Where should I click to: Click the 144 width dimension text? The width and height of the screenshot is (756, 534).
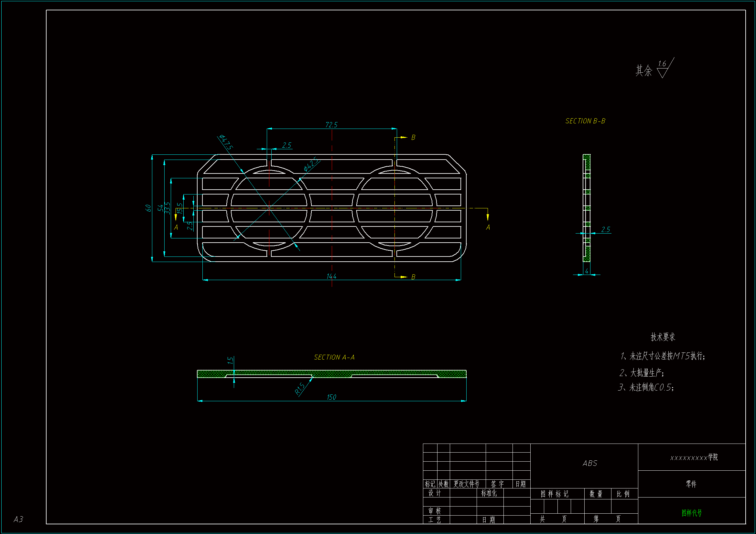click(331, 277)
